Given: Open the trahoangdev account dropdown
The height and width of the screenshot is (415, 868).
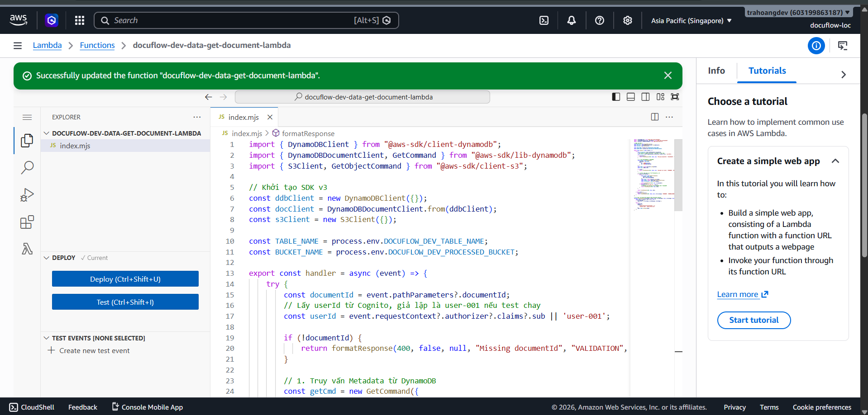Looking at the screenshot, I should 798,13.
